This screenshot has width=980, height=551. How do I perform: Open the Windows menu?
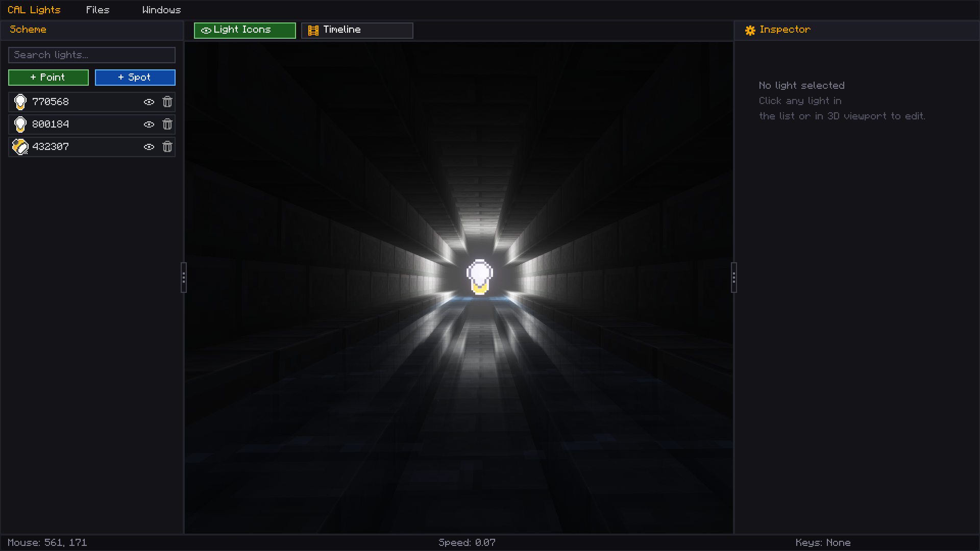(x=162, y=10)
